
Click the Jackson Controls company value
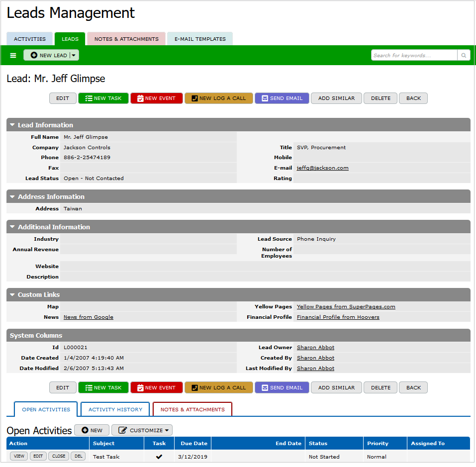tap(87, 148)
